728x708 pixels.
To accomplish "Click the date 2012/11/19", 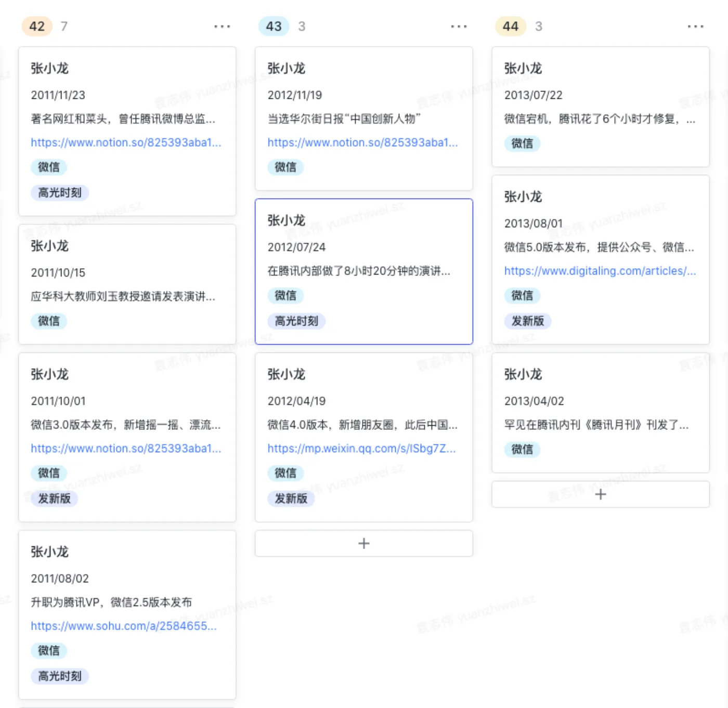I will coord(295,95).
